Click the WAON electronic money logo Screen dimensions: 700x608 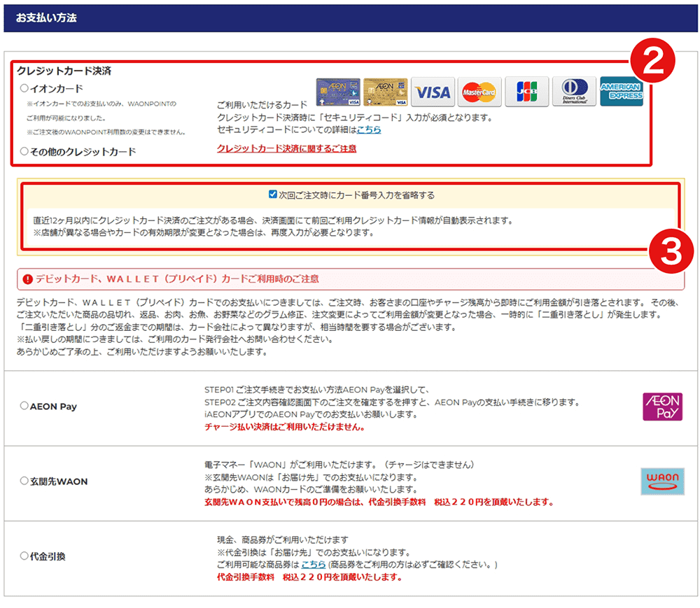(662, 481)
